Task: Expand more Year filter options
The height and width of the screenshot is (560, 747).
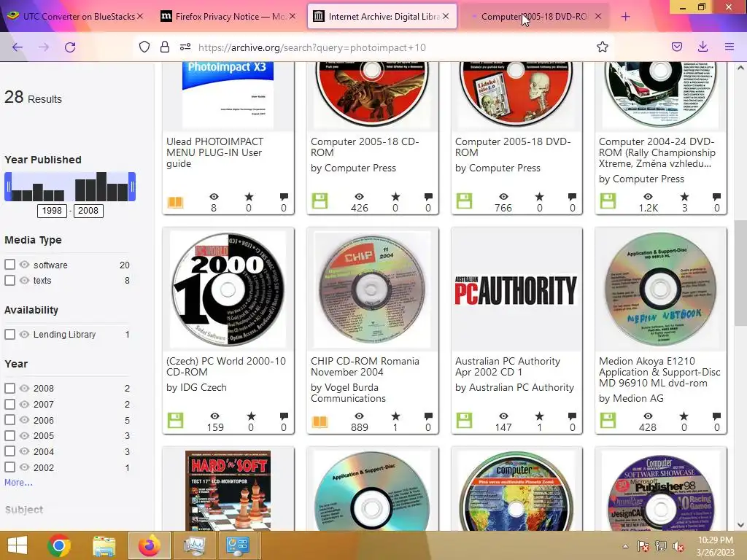Action: pos(18,483)
